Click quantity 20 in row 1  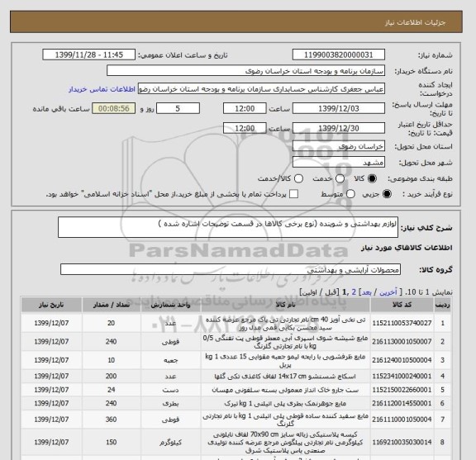[111, 324]
